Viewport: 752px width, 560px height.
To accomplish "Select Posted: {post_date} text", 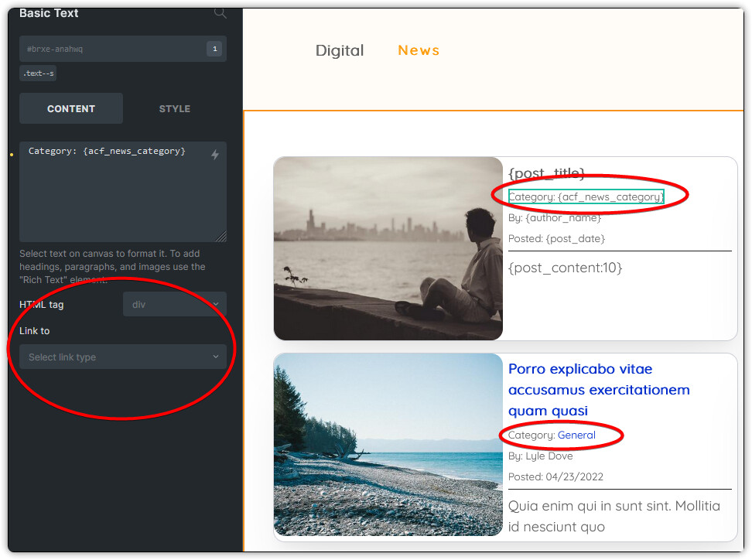I will [x=556, y=238].
